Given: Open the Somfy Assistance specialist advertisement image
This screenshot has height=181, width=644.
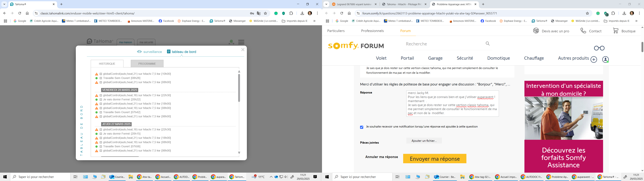Looking at the screenshot, I should 563,118.
